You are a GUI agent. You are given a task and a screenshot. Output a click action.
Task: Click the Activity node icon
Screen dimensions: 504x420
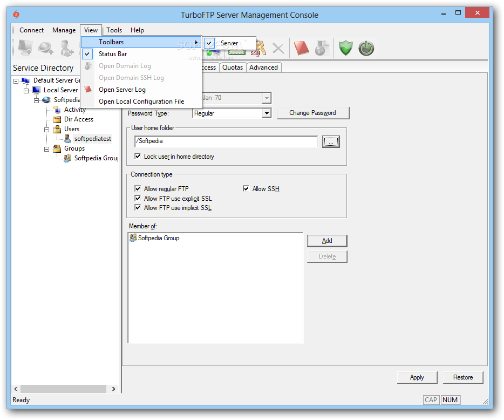click(x=57, y=110)
